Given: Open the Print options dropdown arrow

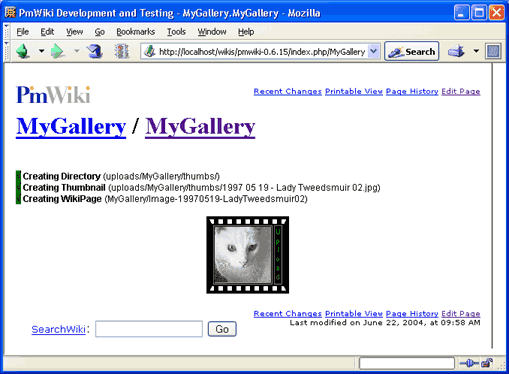Looking at the screenshot, I should pyautogui.click(x=476, y=51).
